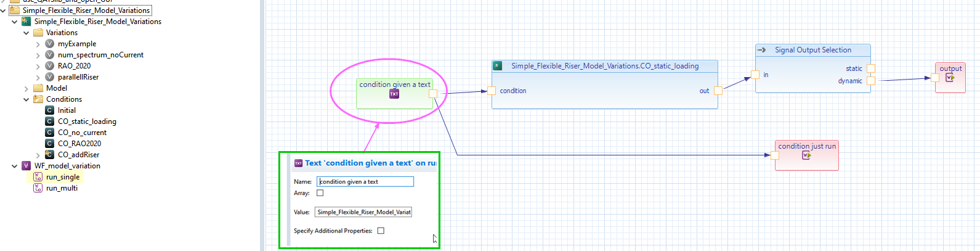Open run_single in the tree
The image size is (980, 251).
[62, 177]
